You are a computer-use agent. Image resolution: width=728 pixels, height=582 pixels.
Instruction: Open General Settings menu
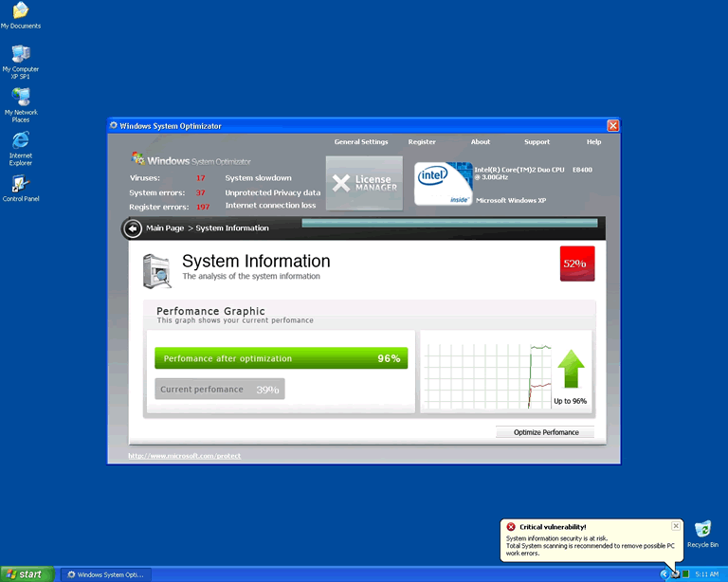tap(361, 142)
